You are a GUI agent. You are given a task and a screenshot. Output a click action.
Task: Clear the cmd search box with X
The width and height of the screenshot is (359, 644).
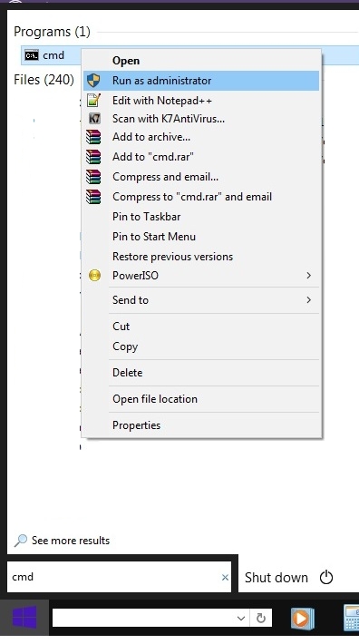tap(225, 578)
